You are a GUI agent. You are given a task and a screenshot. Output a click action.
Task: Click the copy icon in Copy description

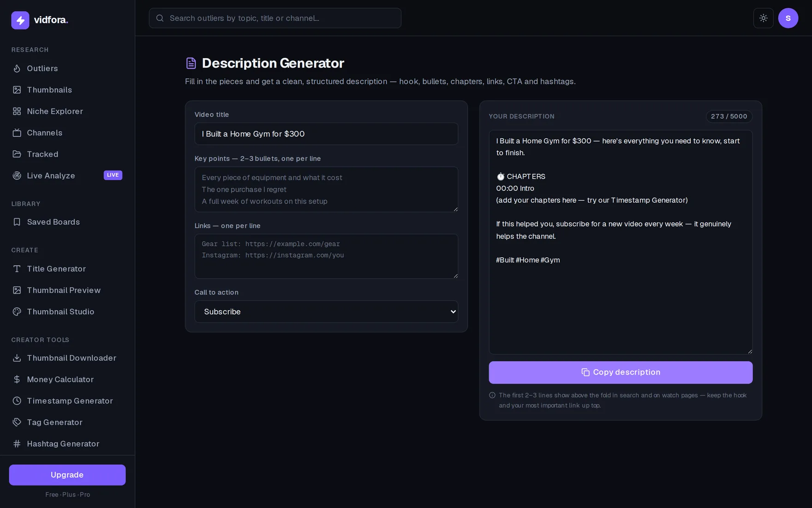coord(585,372)
